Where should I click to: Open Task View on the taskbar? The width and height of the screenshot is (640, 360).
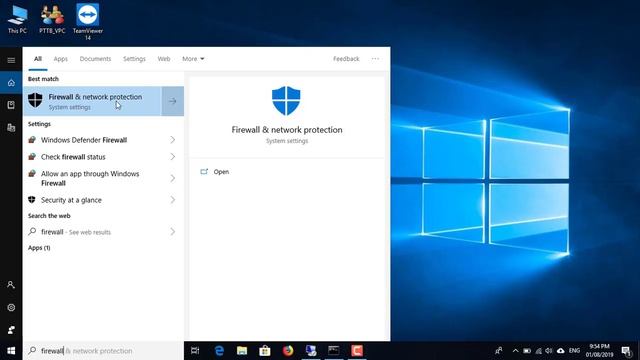coord(195,351)
